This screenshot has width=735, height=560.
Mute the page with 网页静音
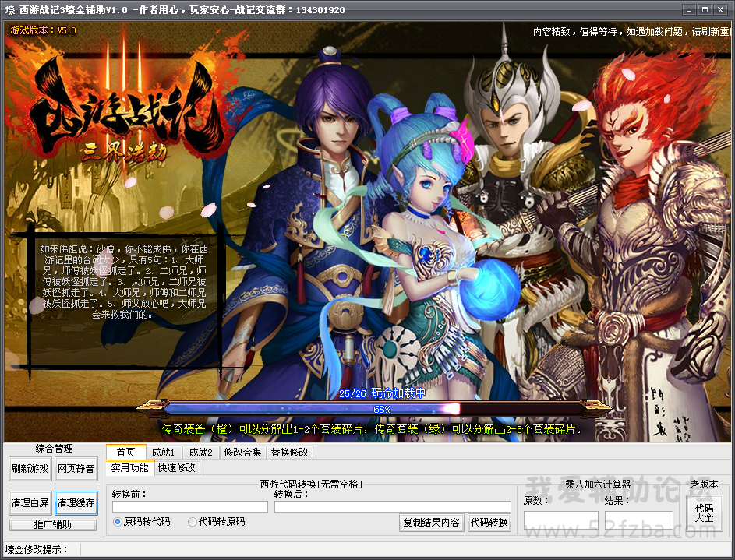pos(76,469)
